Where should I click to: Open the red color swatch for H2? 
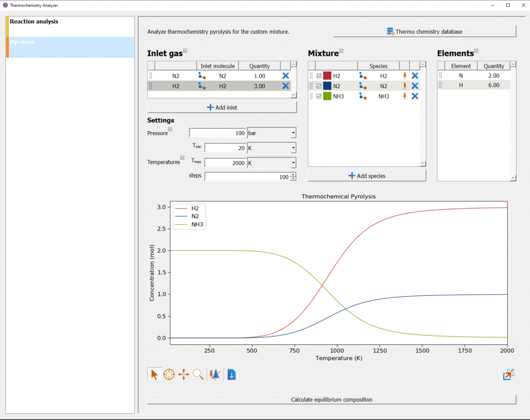(x=327, y=76)
